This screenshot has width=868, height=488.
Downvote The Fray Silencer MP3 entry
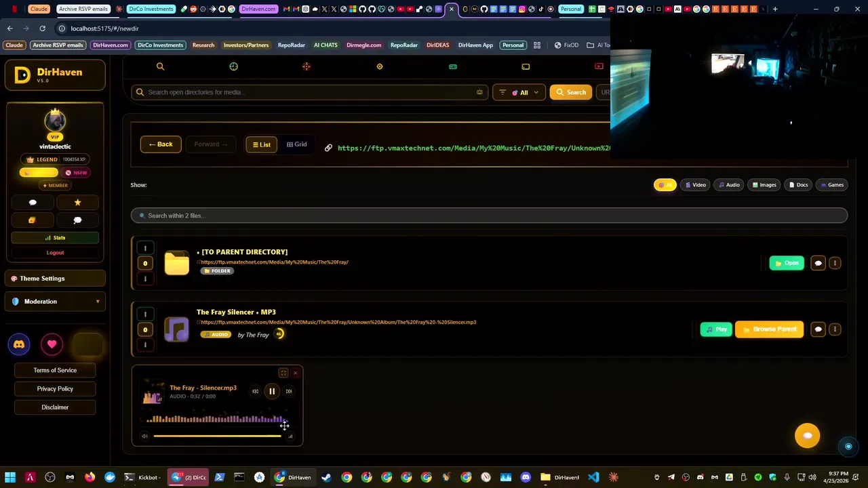[144, 345]
